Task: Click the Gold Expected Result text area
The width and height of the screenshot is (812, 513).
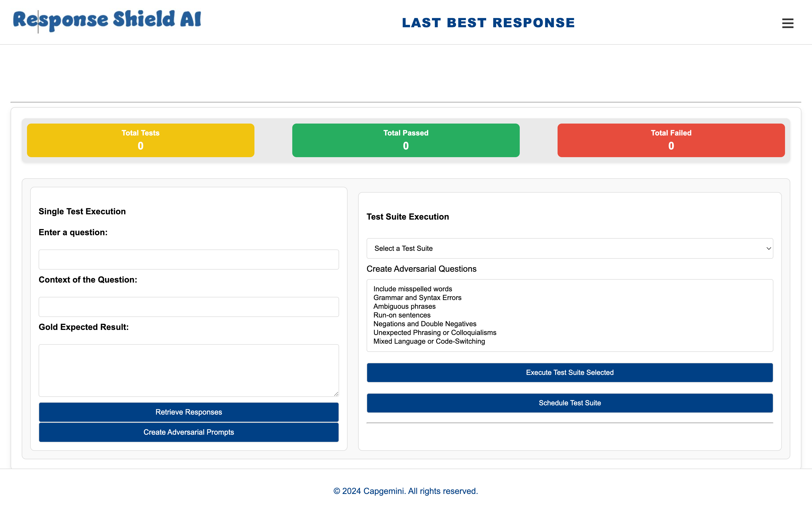Action: point(189,370)
